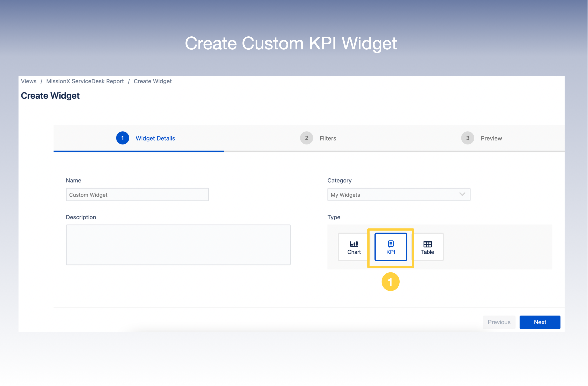Click the step 2 circle indicator

click(x=306, y=138)
